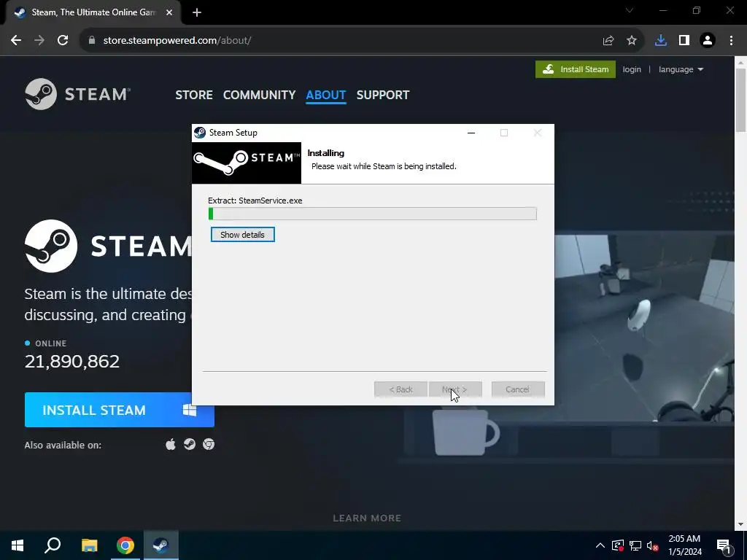The image size is (747, 560).
Task: Open the Chrome three-dot menu
Action: pos(731,41)
